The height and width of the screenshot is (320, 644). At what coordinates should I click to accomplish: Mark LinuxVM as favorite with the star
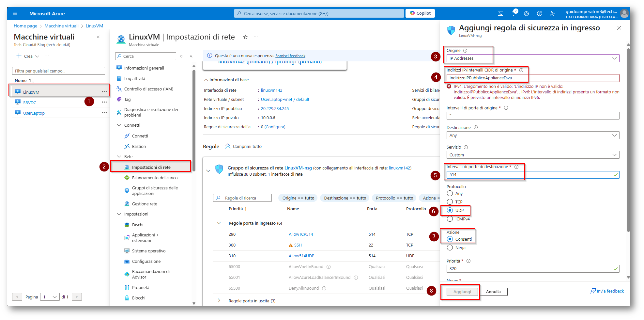click(x=245, y=37)
